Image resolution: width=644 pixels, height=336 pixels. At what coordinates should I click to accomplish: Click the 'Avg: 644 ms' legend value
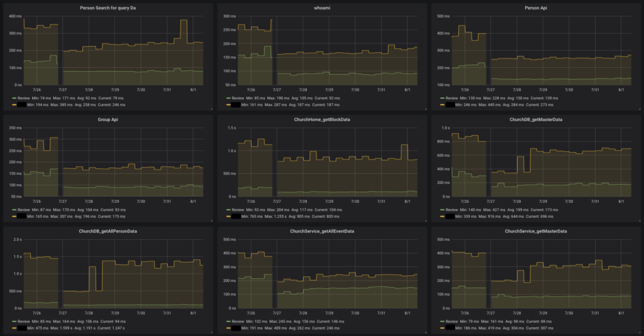pos(513,216)
